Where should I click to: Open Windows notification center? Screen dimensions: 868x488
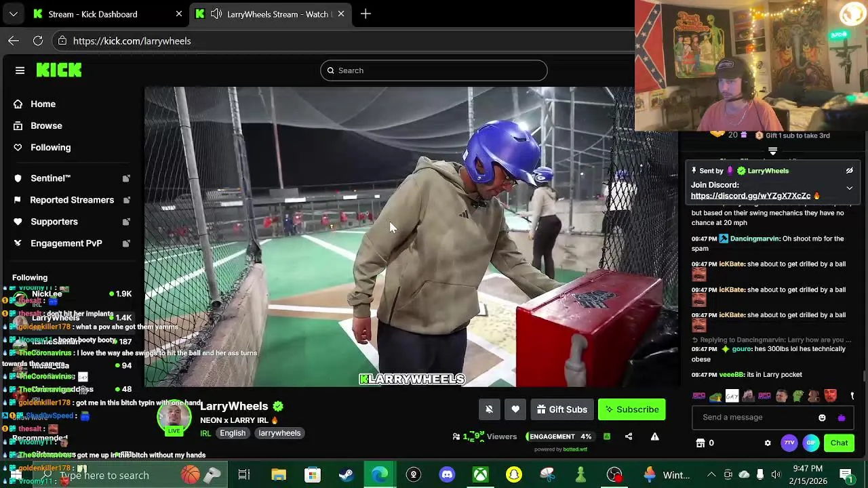846,475
